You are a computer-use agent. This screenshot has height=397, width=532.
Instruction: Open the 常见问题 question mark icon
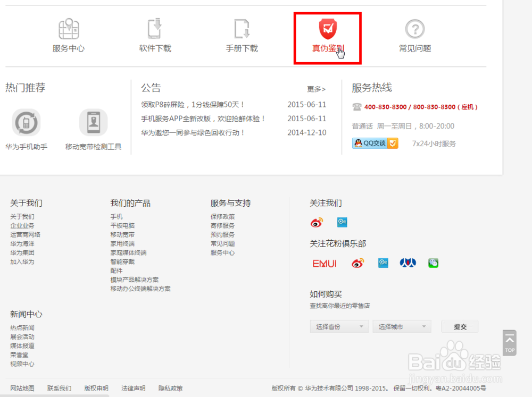415,29
